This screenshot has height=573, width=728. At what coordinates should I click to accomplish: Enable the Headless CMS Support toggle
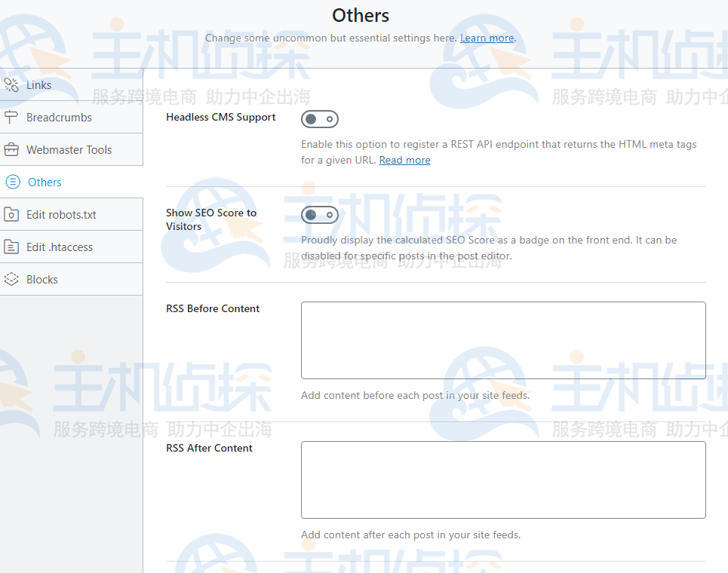point(320,119)
